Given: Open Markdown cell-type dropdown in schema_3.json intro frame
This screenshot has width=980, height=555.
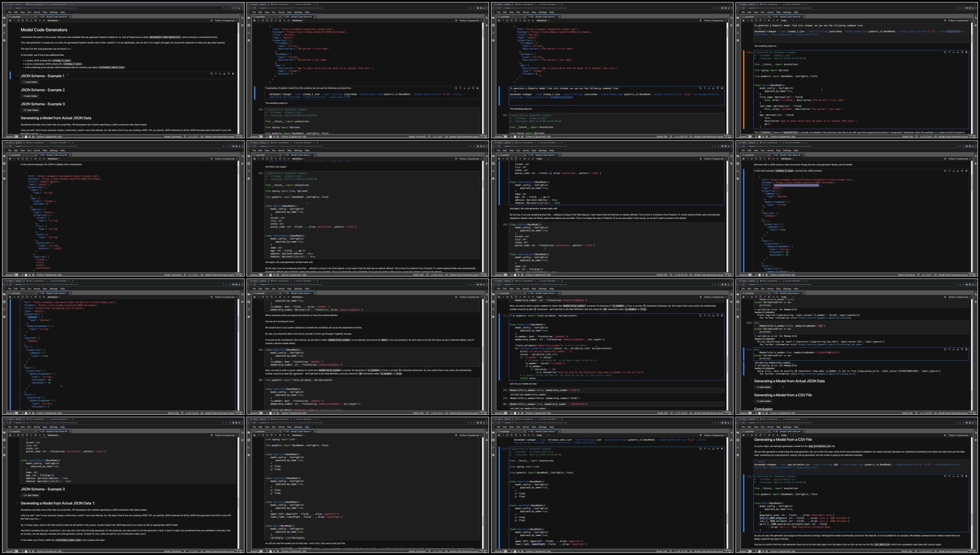Looking at the screenshot, I should click(x=787, y=159).
